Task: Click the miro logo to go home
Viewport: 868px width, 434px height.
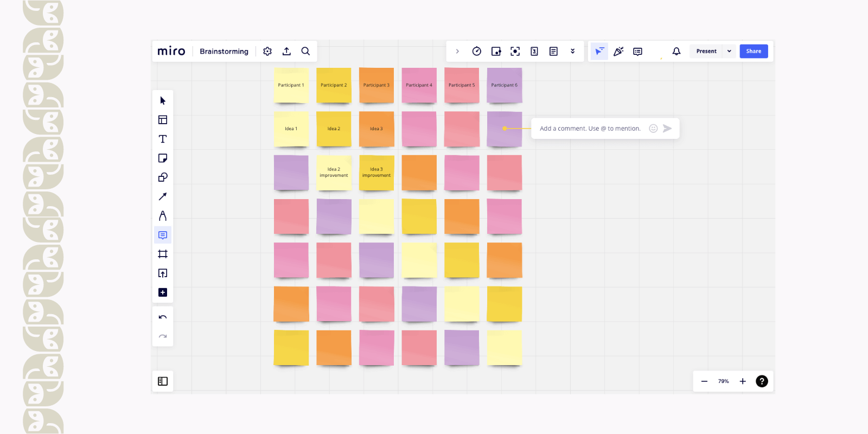Action: pos(171,51)
